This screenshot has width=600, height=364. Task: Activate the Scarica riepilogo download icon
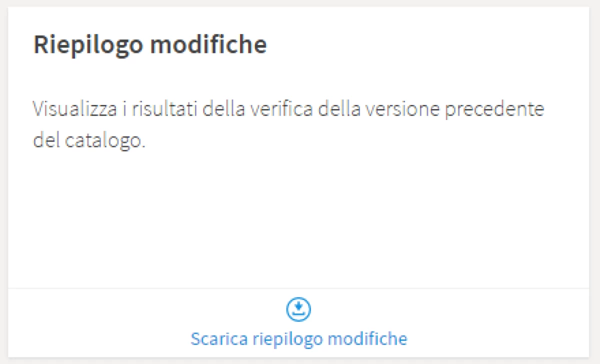pos(298,309)
